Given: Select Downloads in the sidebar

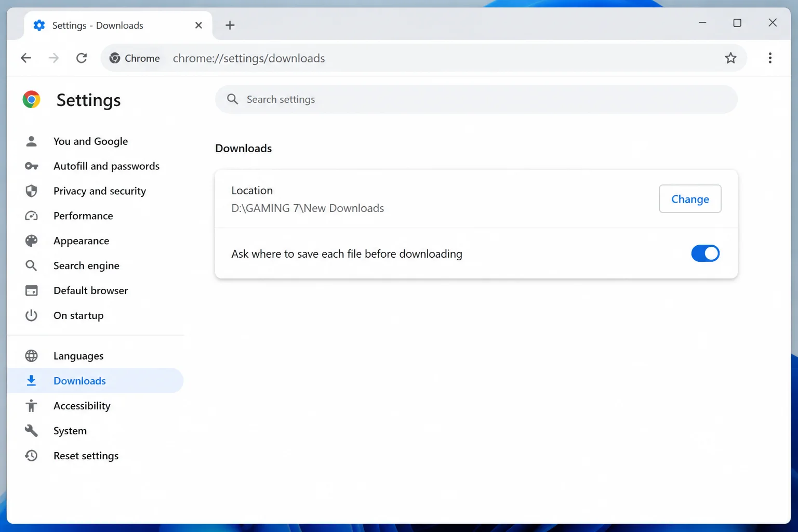Looking at the screenshot, I should coord(95,381).
